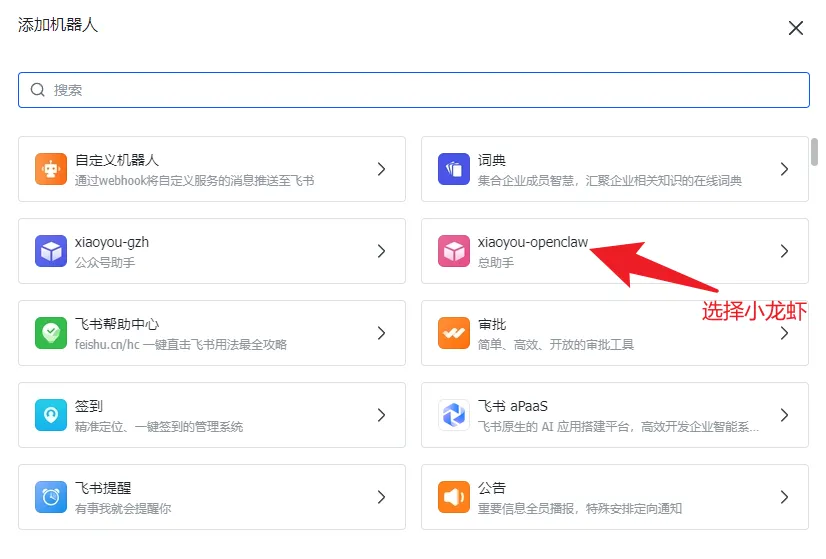
Task: Focus the 搜索 input field
Action: coord(414,90)
